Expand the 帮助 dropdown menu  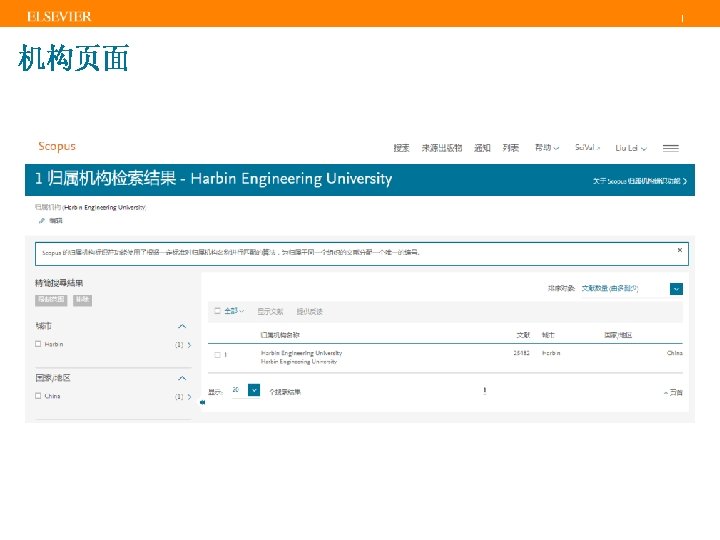tap(547, 148)
